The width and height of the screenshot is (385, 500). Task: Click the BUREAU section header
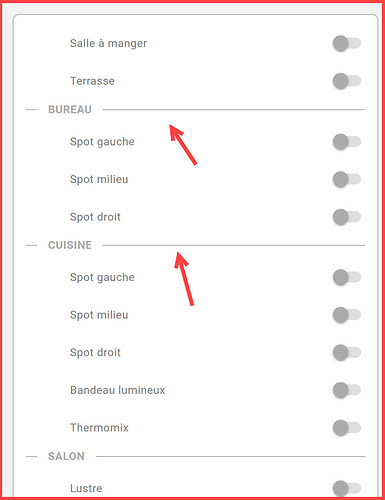[70, 109]
